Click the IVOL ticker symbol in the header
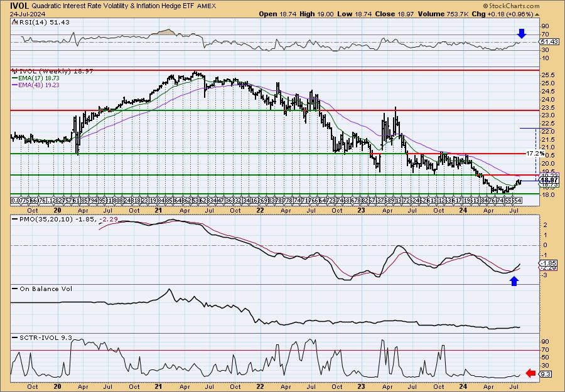This screenshot has height=392, width=565. click(x=20, y=6)
